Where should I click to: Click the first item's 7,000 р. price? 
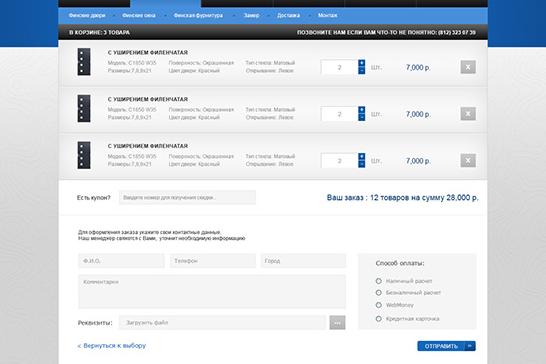(418, 68)
